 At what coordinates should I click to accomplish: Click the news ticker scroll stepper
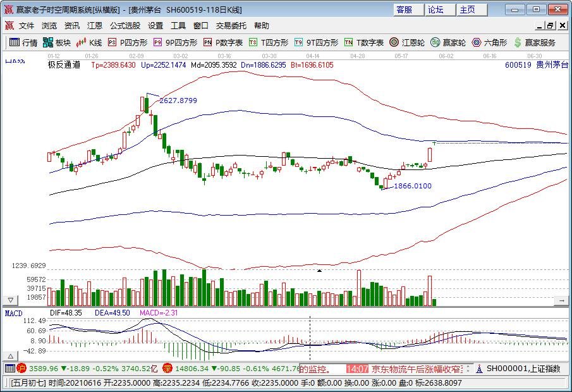point(468,369)
